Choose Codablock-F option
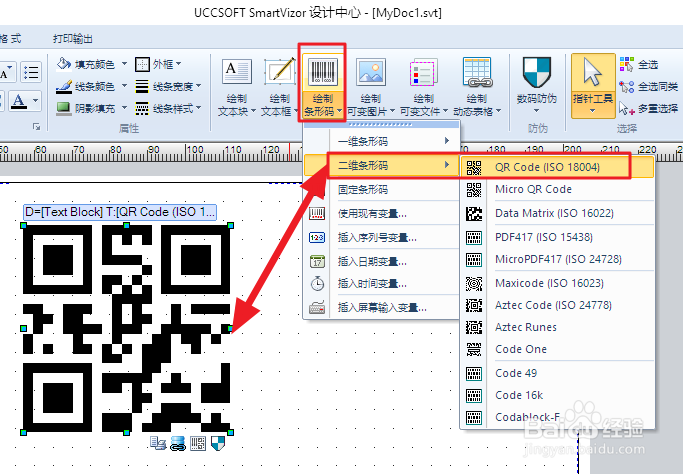Image resolution: width=683 pixels, height=474 pixels. pos(558,417)
